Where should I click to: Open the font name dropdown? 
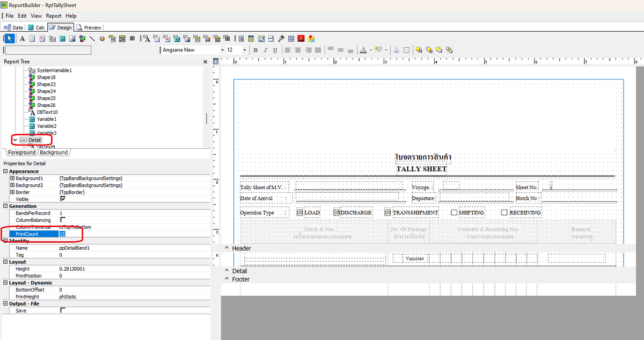223,49
